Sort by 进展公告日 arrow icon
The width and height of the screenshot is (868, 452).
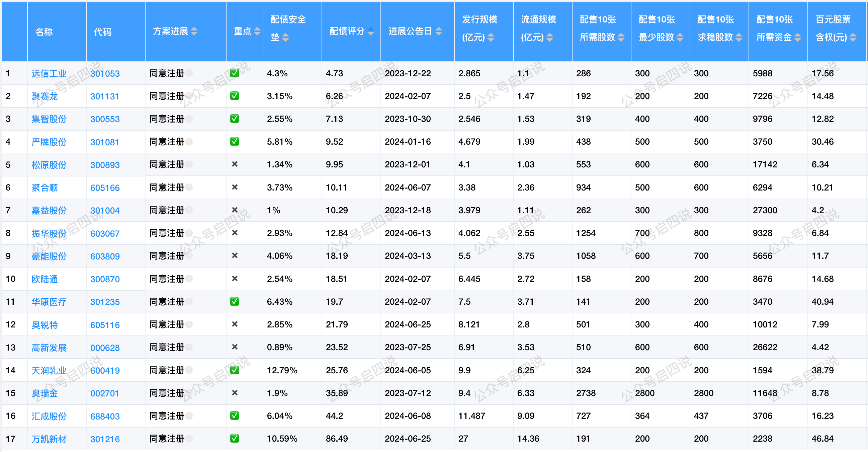[x=438, y=31]
